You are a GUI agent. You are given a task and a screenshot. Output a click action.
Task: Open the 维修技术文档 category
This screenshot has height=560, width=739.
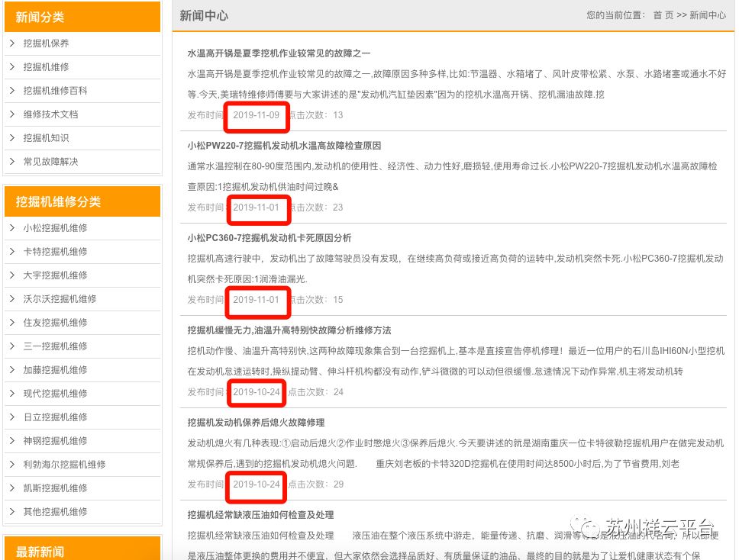point(50,114)
